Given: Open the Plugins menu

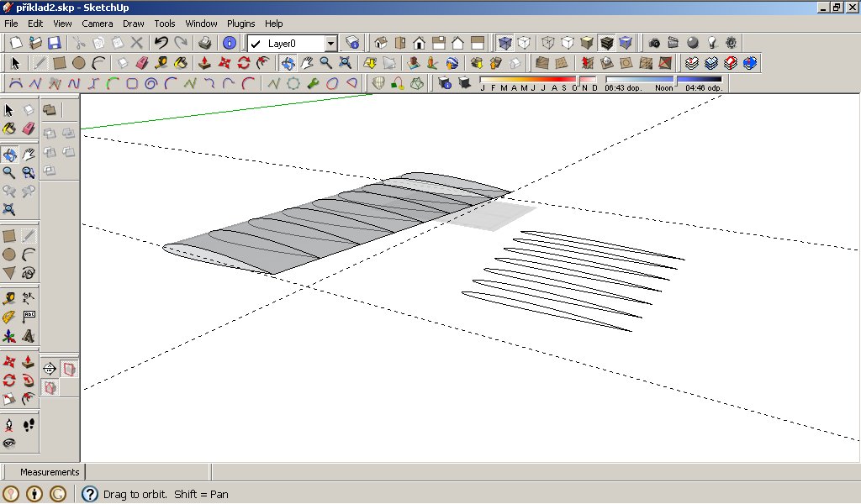Looking at the screenshot, I should [240, 24].
